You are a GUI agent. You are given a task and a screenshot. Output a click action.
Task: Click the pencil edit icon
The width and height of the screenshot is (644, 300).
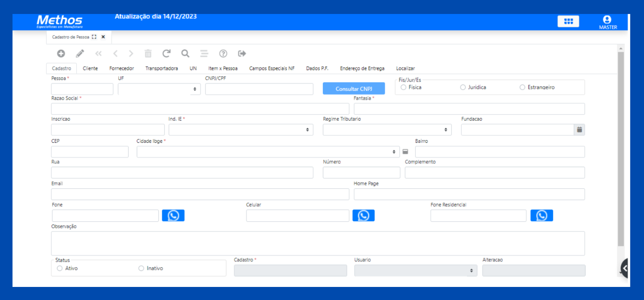(80, 54)
